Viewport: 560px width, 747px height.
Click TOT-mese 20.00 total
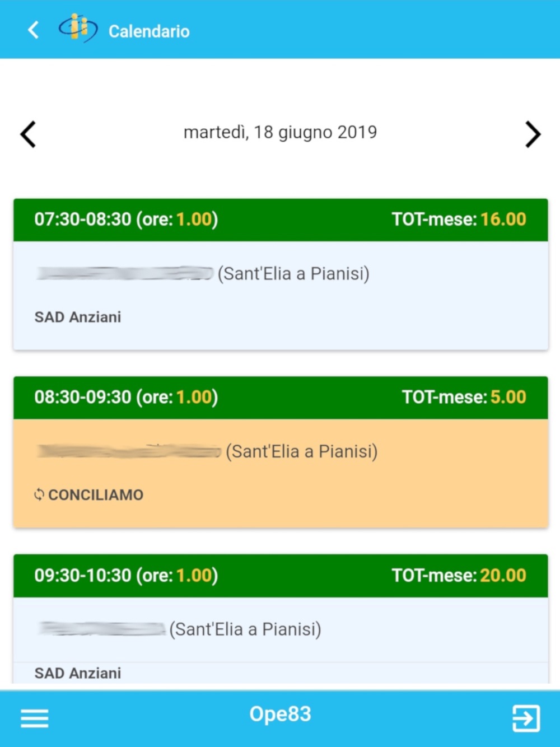(459, 576)
